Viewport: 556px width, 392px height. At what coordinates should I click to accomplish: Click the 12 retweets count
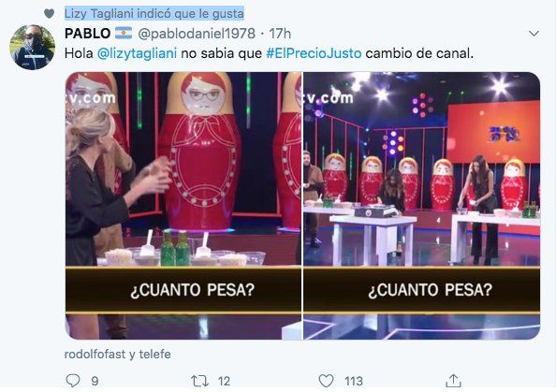[x=224, y=382]
